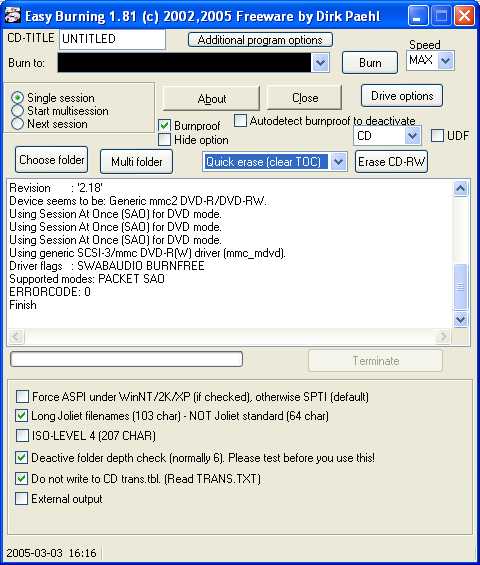Viewport: 480px width, 565px height.
Task: Click the log scroll down arrow
Action: [461, 319]
